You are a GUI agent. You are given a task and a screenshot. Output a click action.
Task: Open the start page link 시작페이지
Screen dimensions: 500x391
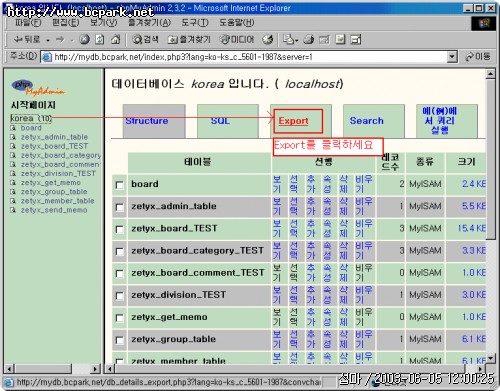[33, 105]
